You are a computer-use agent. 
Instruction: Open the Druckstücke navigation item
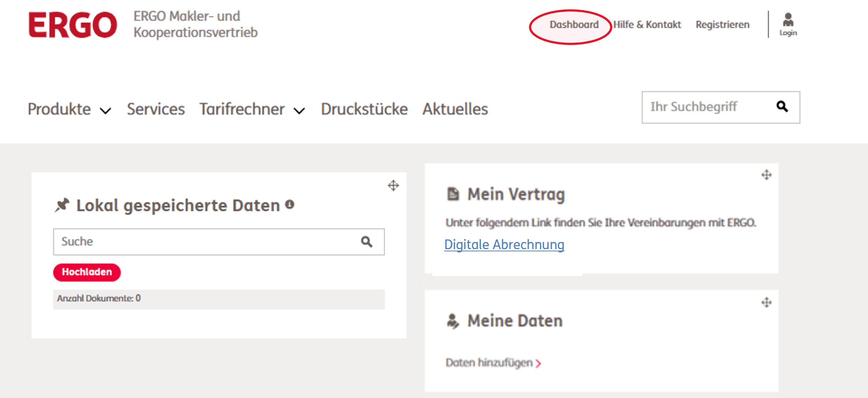(364, 109)
